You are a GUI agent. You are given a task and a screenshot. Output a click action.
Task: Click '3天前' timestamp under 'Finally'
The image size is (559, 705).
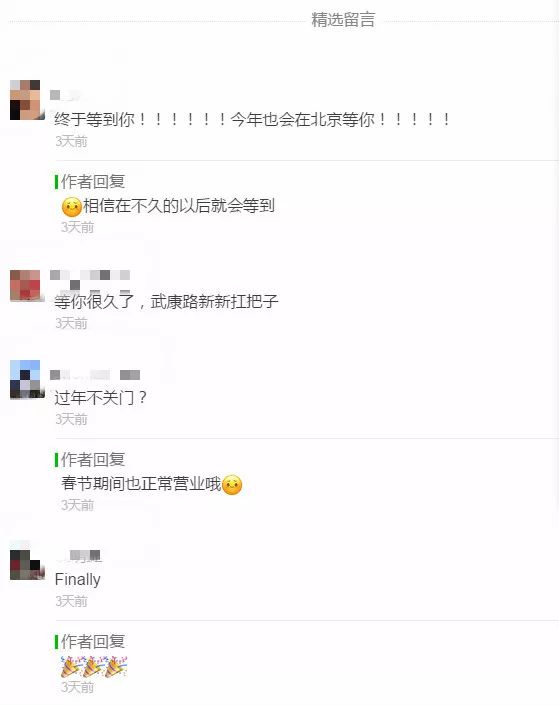71,601
